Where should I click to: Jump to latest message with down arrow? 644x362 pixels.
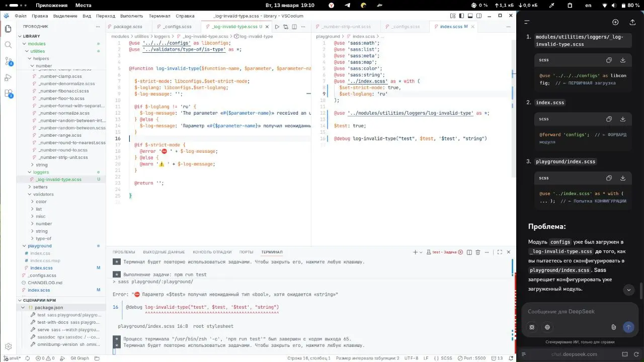(628, 290)
